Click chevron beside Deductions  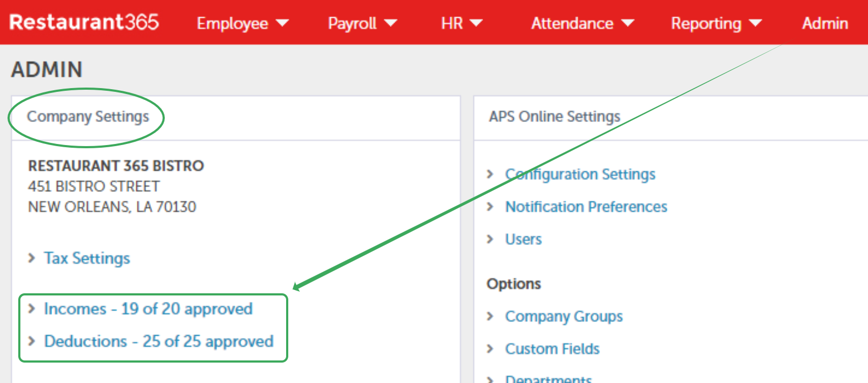tap(32, 341)
